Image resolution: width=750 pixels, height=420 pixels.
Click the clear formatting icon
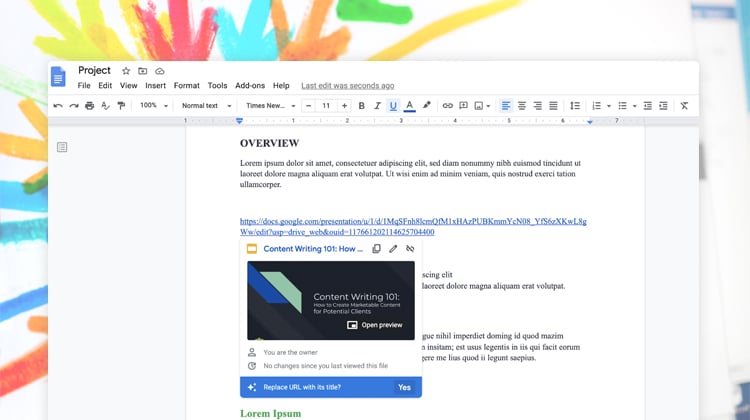tap(684, 106)
